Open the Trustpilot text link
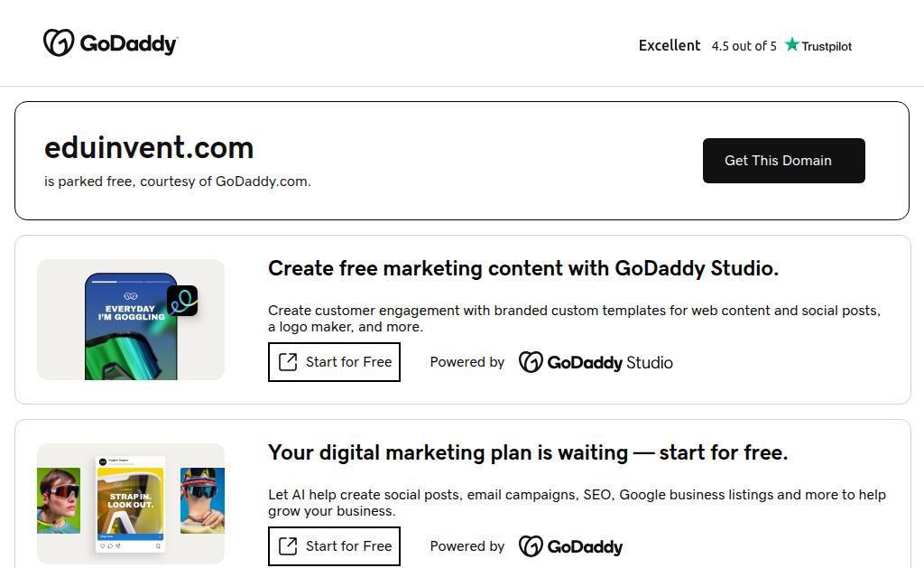924x568 pixels. 827,46
